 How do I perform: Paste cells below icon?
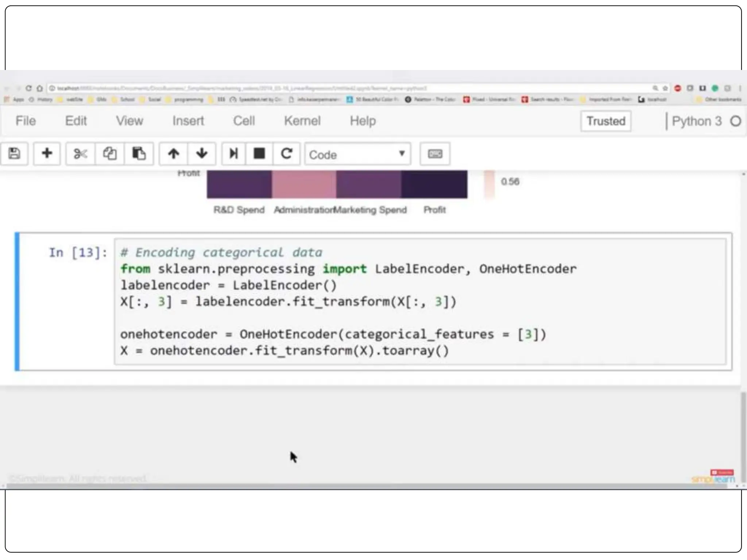tap(139, 153)
